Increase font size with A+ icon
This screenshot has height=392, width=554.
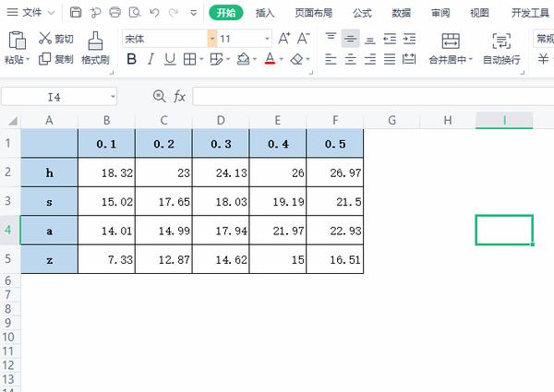pyautogui.click(x=284, y=38)
